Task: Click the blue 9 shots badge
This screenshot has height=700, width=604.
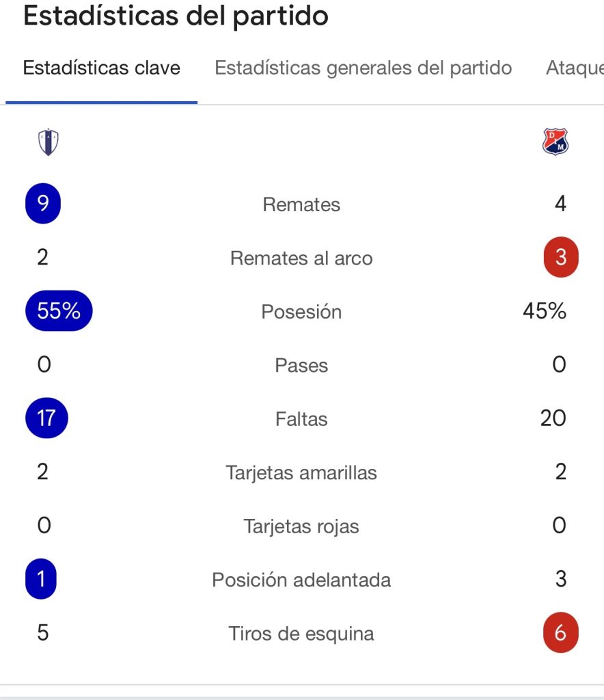Action: [43, 204]
